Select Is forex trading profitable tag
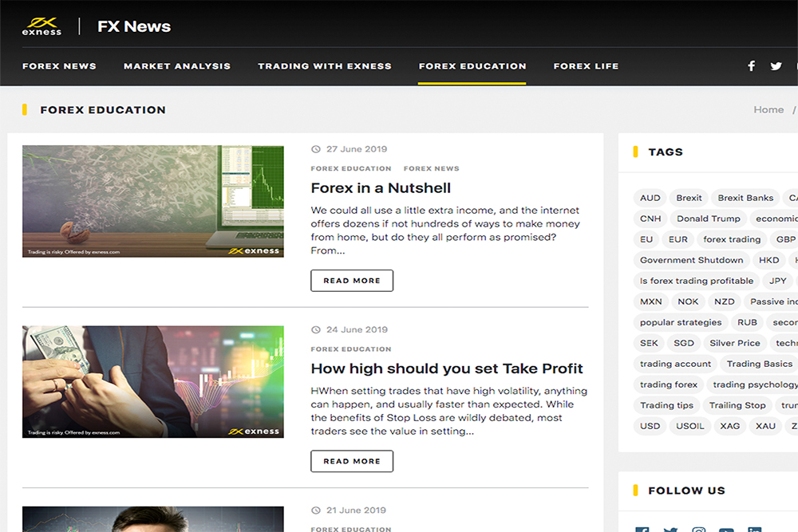The width and height of the screenshot is (798, 532). [x=696, y=282]
